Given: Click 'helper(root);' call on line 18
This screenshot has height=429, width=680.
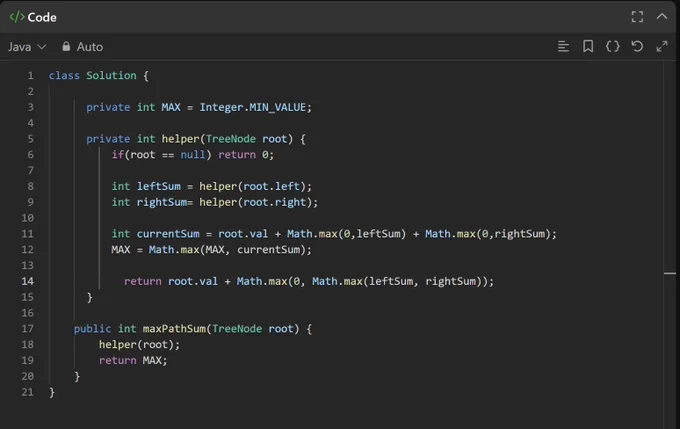Looking at the screenshot, I should (x=139, y=344).
